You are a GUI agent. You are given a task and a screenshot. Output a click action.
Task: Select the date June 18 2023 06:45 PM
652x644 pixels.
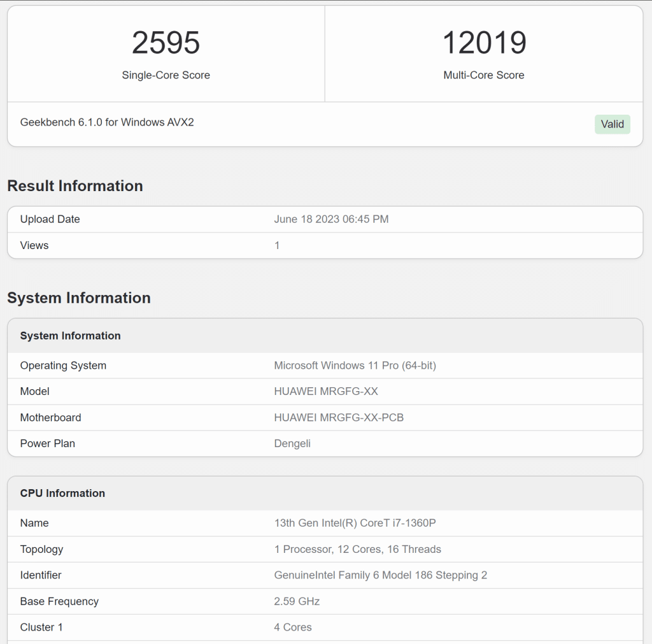click(x=331, y=219)
